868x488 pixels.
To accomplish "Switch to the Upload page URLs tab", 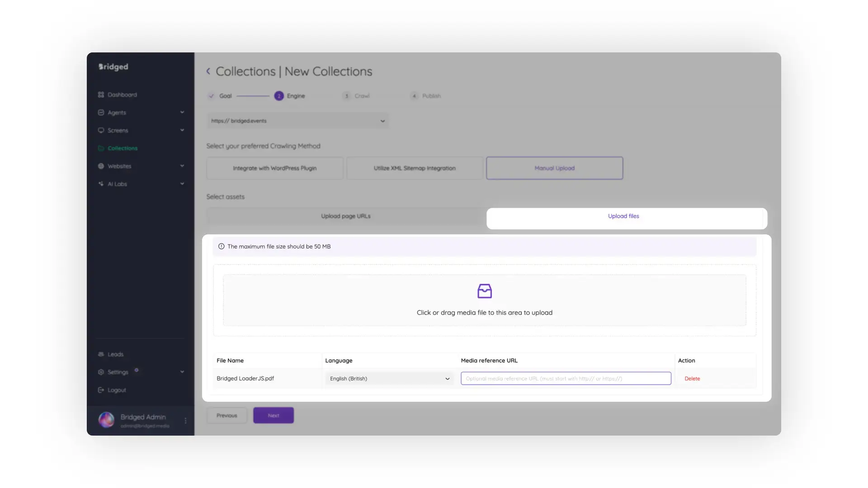I will pos(345,216).
